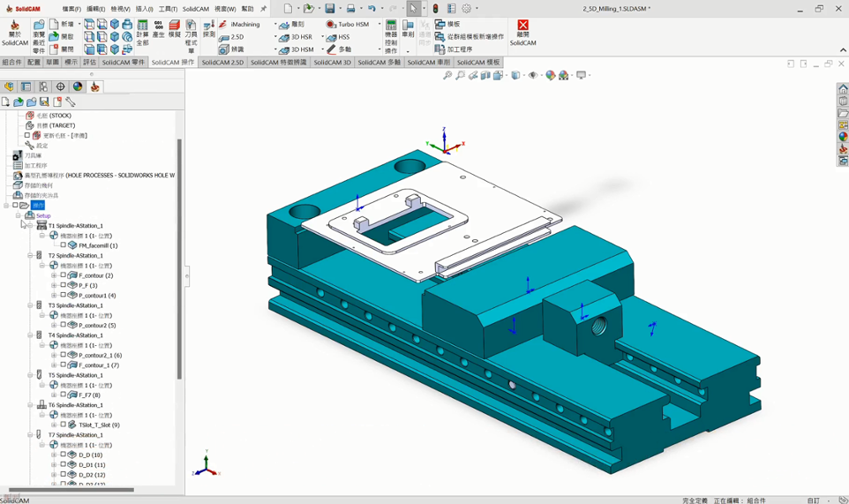This screenshot has width=849, height=504.
Task: Open the 工具(T) menu
Action: 168,9
